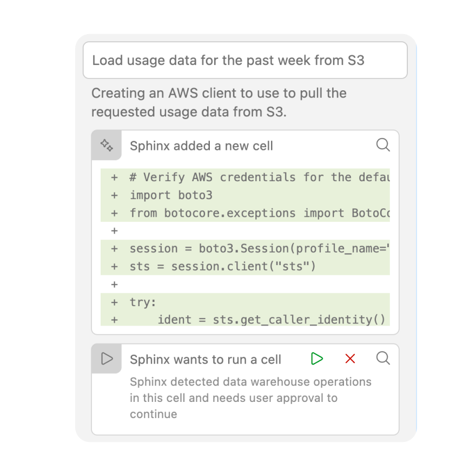Approve running the cell with the green play icon
Viewport: 476px width, 476px height.
(317, 359)
